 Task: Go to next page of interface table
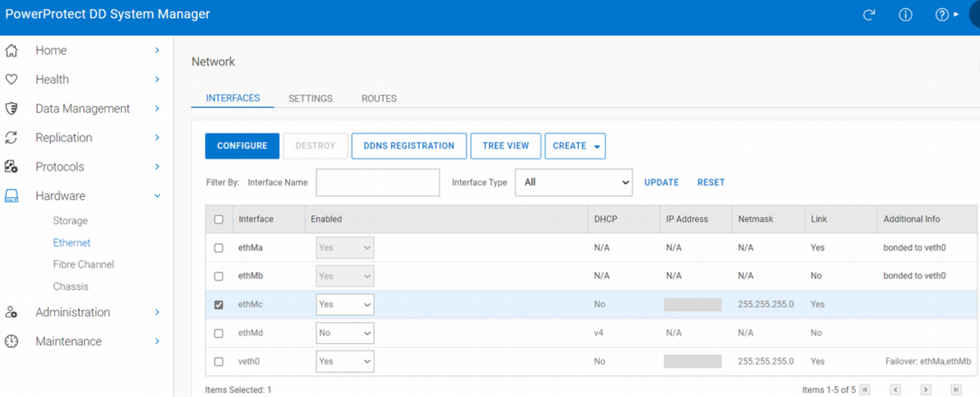(926, 390)
